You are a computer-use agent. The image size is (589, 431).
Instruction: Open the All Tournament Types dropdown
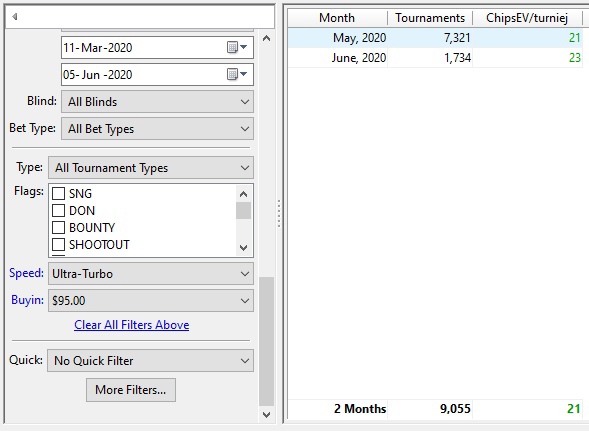[x=151, y=168]
